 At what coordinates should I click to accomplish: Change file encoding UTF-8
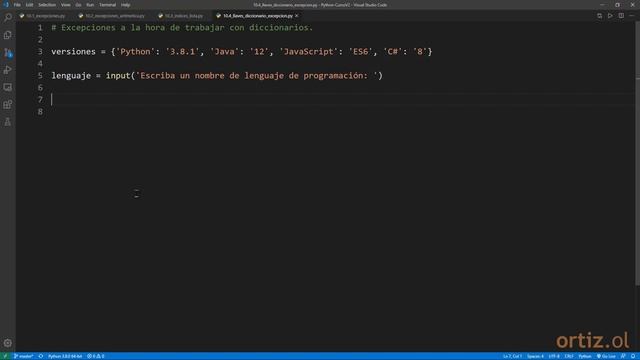point(554,356)
